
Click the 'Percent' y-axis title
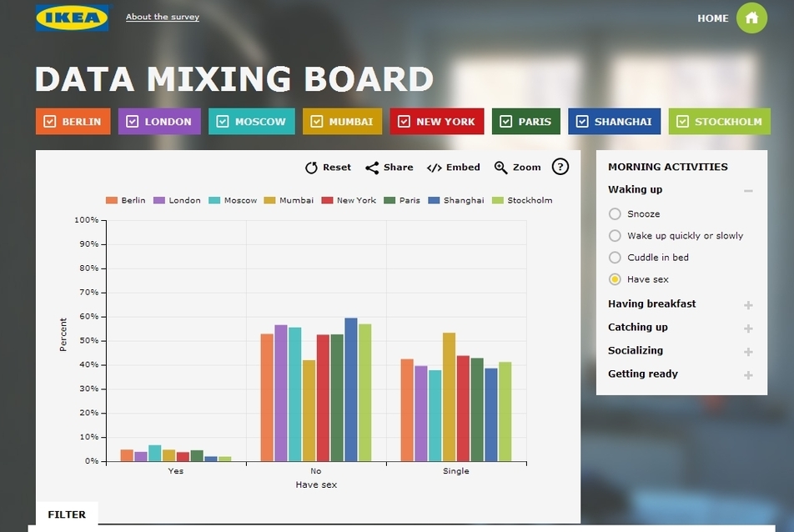(63, 334)
